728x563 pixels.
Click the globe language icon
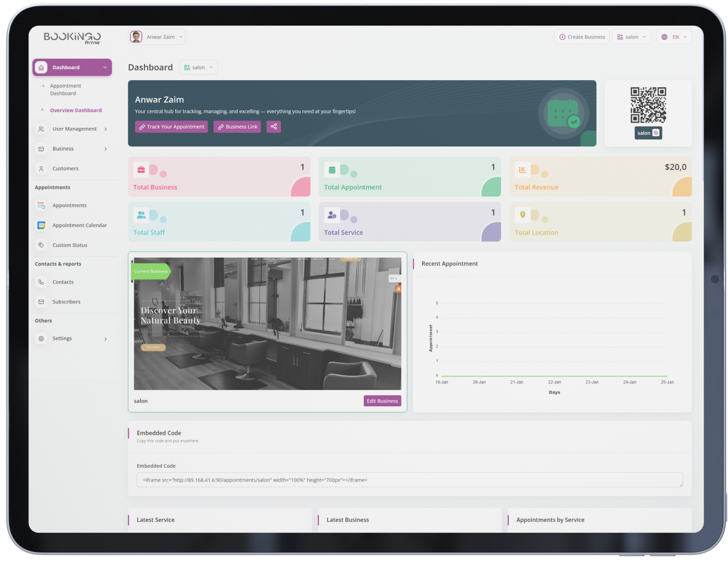click(664, 37)
